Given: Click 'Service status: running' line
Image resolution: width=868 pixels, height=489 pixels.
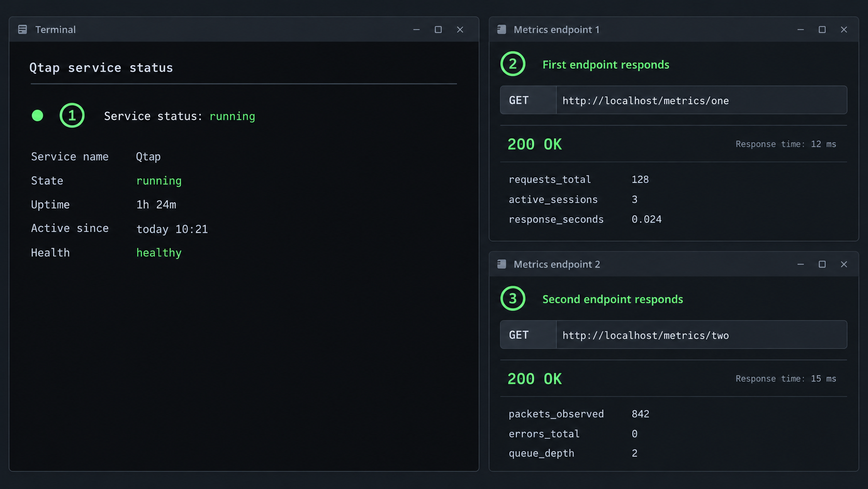Looking at the screenshot, I should [180, 116].
